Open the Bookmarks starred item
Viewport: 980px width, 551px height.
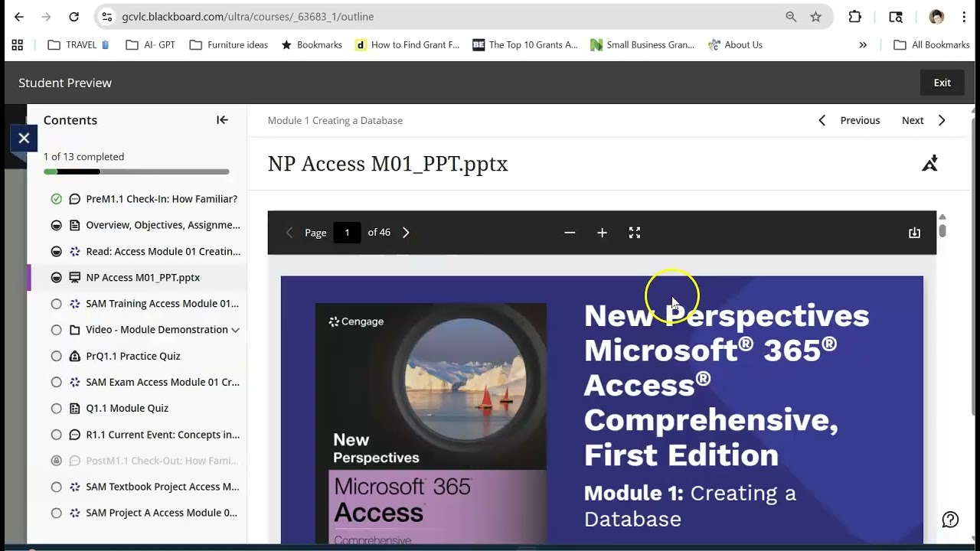point(312,45)
